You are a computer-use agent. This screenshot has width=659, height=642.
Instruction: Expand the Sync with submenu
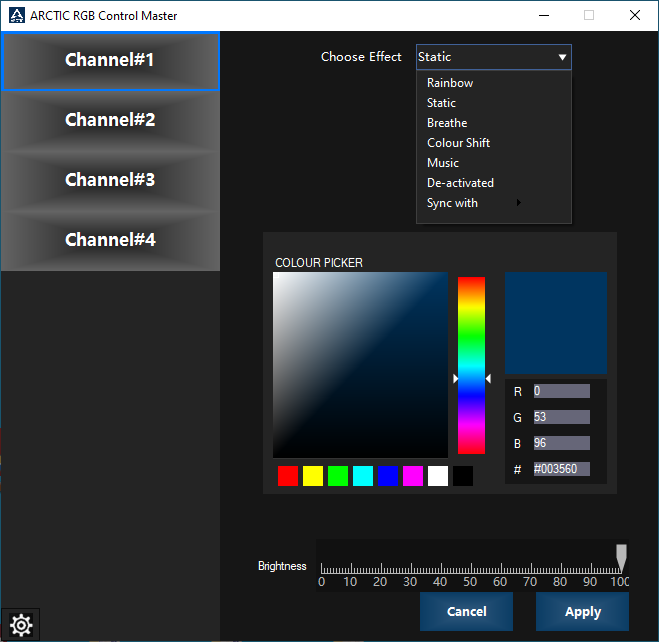point(493,203)
